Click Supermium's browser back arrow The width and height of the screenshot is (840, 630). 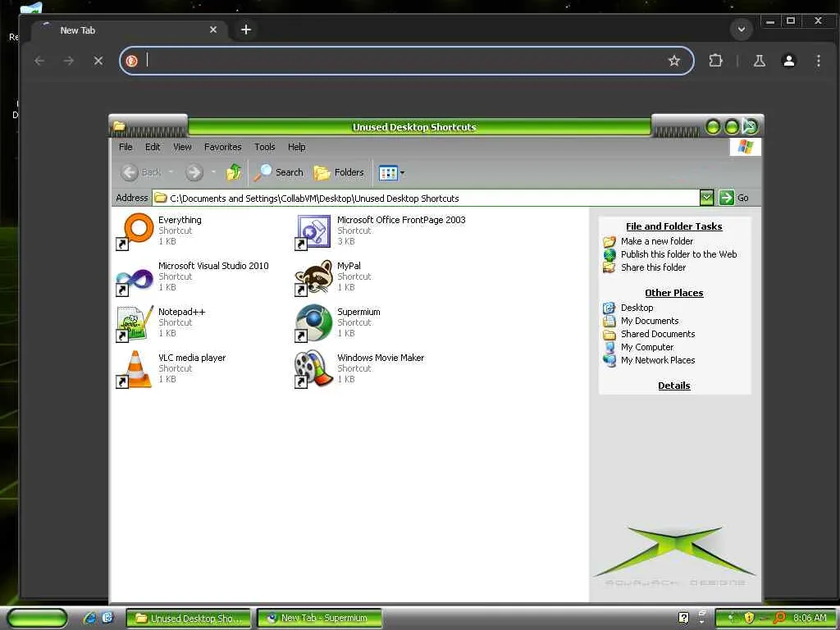pyautogui.click(x=39, y=61)
